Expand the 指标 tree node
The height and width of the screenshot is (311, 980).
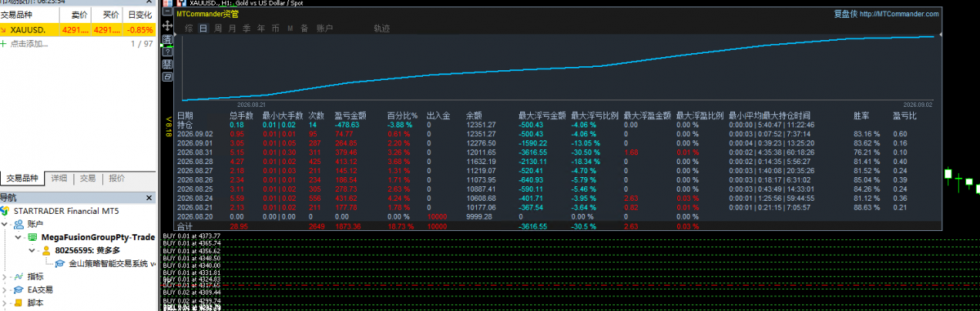(4, 277)
